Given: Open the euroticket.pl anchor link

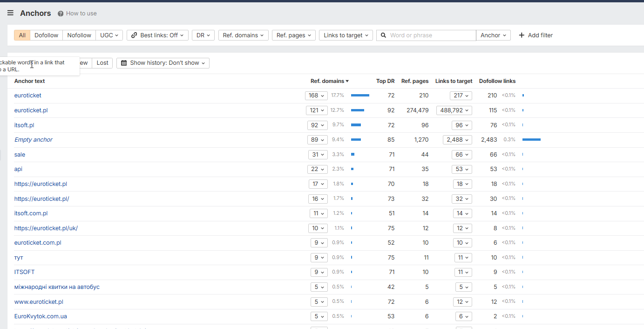Looking at the screenshot, I should [31, 110].
